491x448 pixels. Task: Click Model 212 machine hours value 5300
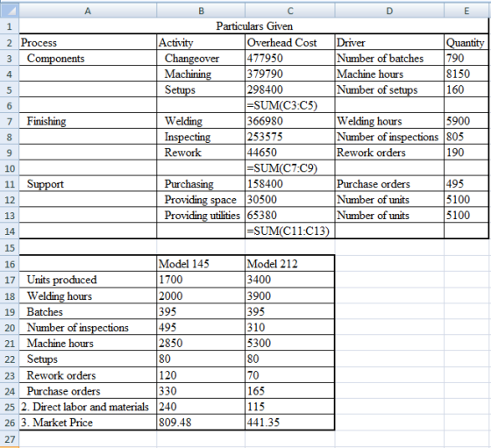[x=290, y=343]
